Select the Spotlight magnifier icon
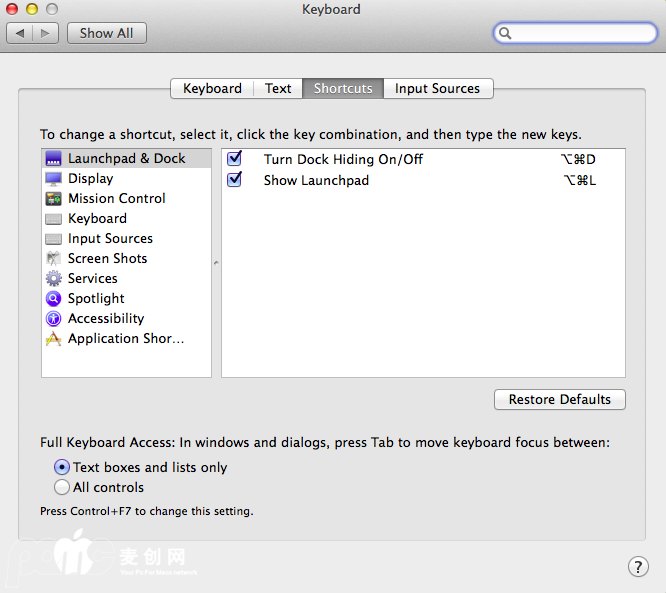 pos(54,299)
